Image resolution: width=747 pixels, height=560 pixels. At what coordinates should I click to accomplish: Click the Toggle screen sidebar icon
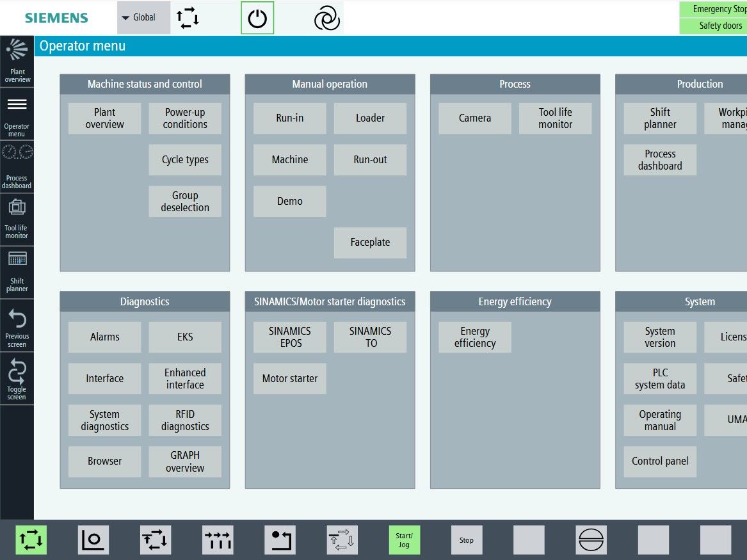(17, 379)
